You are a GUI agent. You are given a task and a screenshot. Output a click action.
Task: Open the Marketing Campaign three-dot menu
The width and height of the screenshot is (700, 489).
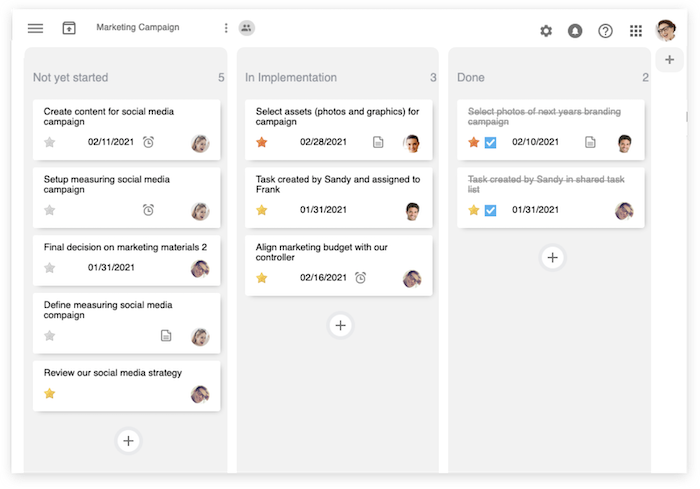click(226, 28)
